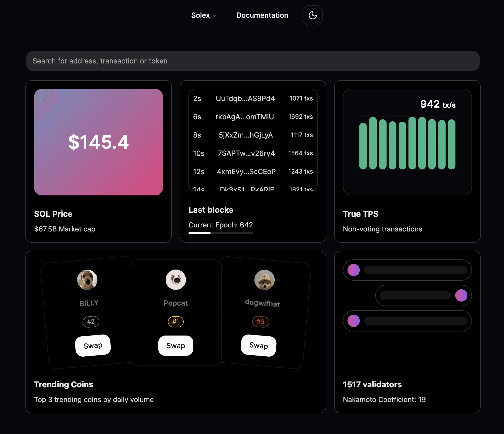This screenshot has height=434, width=504.
Task: Click the #2 rank badge
Action: 91,322
